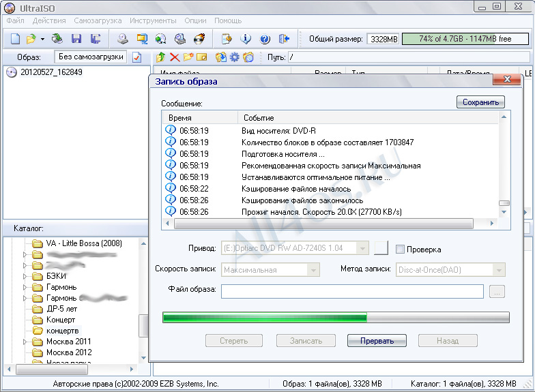This screenshot has height=392, width=535.
Task: Click the Compress image monitor icon
Action: pyautogui.click(x=142, y=39)
